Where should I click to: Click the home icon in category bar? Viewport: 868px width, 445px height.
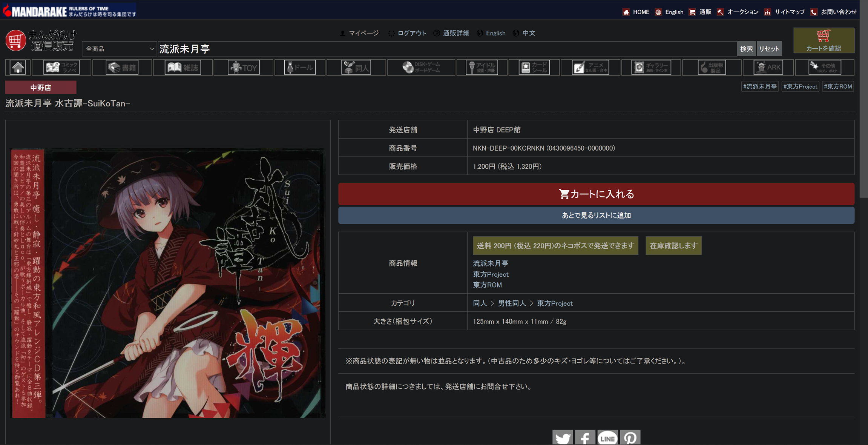[x=18, y=68]
